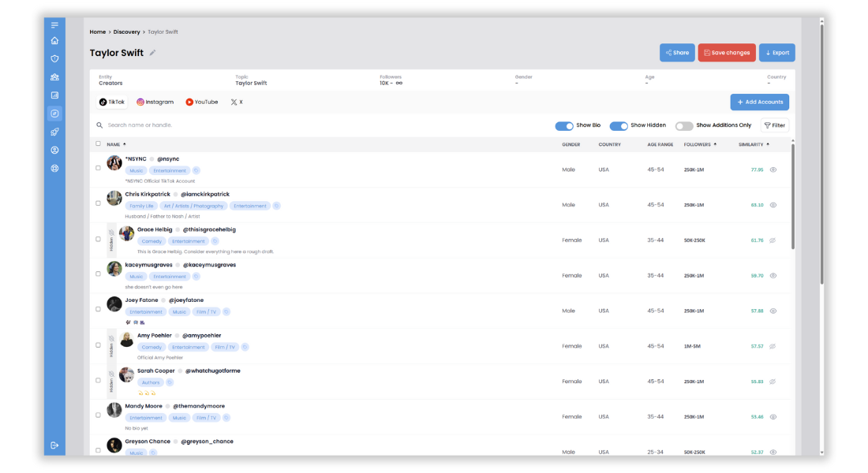Click the Share button
Image resolution: width=868 pixels, height=473 pixels.
tap(677, 53)
